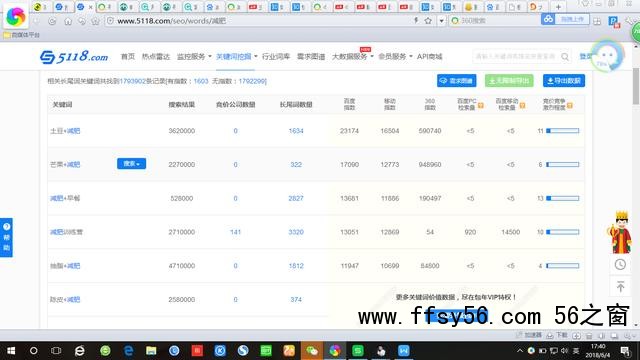Expand the 监控服务 dropdown menu

pos(194,56)
